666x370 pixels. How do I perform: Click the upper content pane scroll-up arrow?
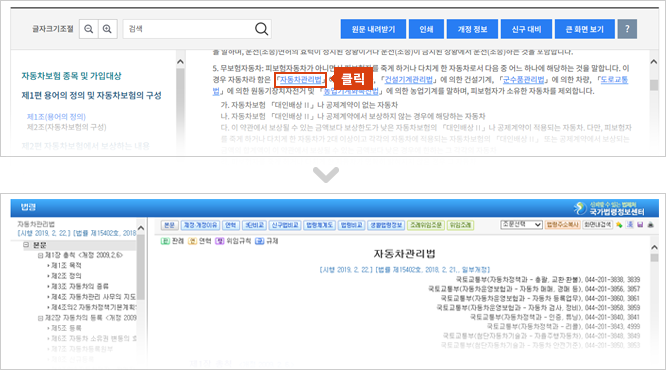654,62
